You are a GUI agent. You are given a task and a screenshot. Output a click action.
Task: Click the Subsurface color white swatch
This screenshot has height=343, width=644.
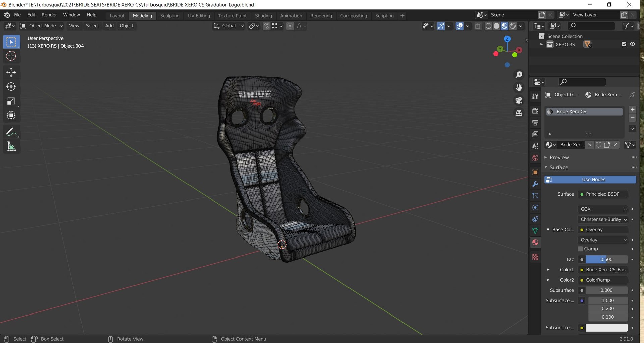pos(606,328)
